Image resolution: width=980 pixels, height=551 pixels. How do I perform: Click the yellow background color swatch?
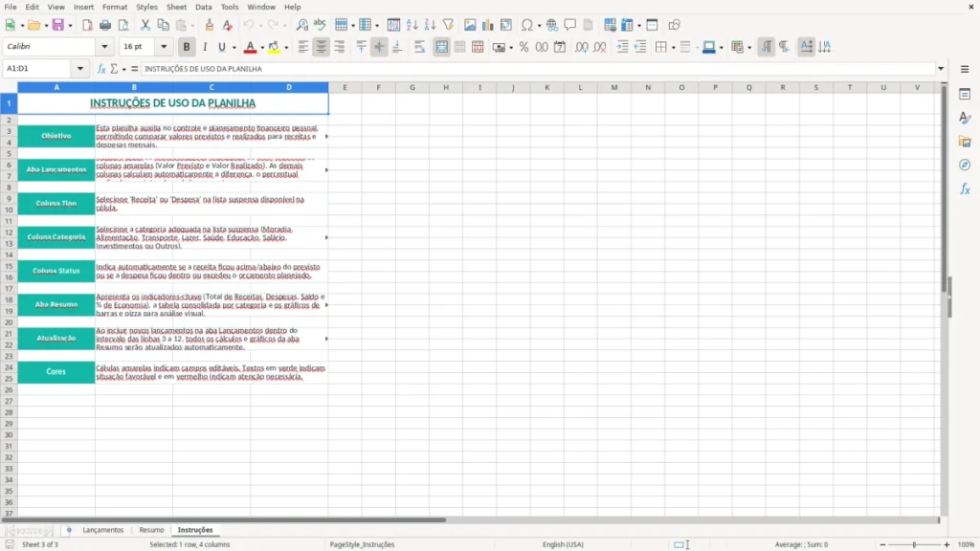click(x=275, y=47)
